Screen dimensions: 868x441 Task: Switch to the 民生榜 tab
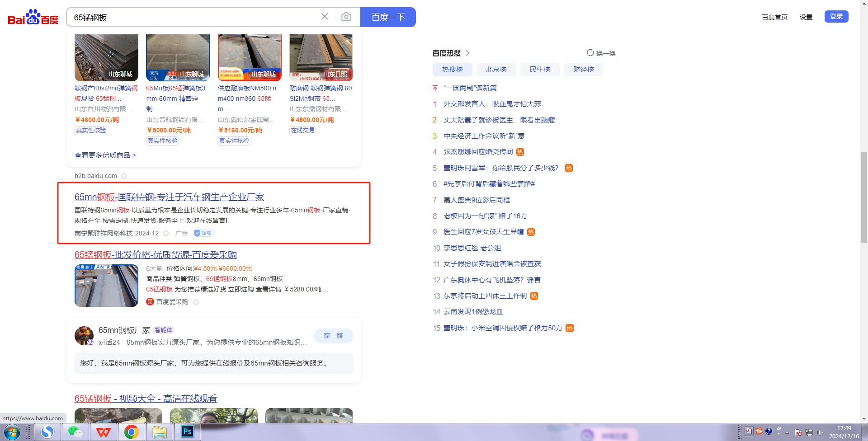tap(540, 70)
